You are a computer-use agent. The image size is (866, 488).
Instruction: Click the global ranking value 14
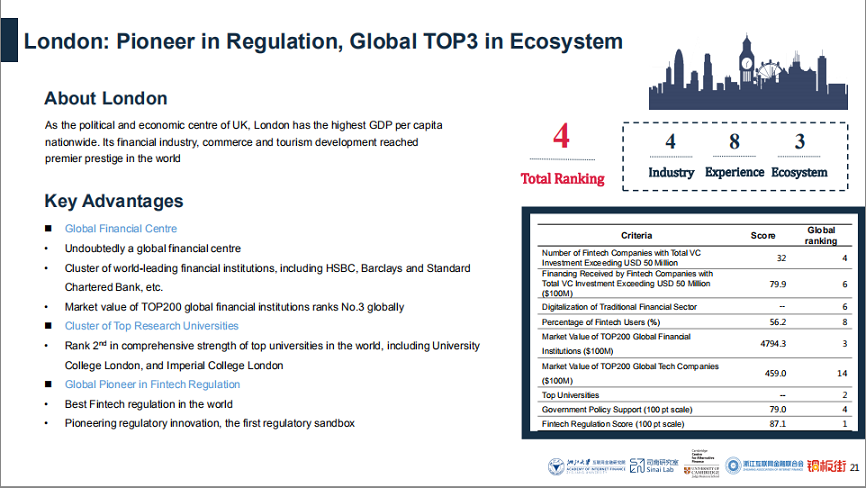pyautogui.click(x=842, y=373)
